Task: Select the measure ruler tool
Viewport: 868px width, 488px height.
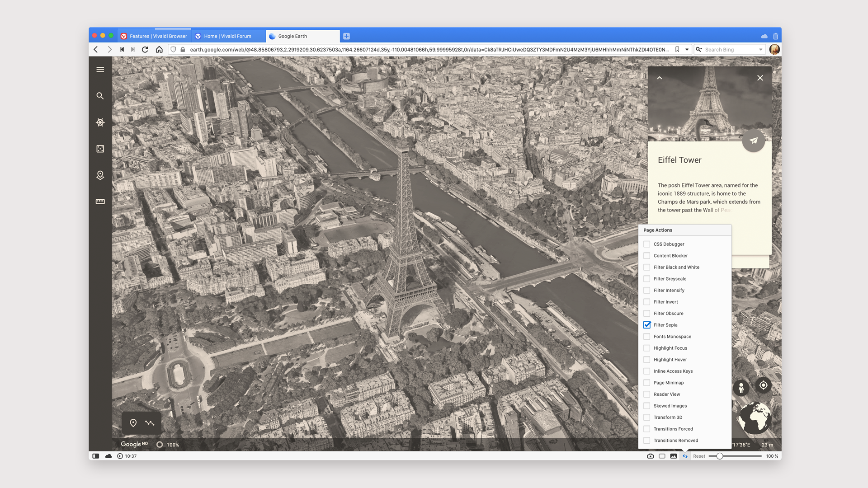Action: (100, 202)
